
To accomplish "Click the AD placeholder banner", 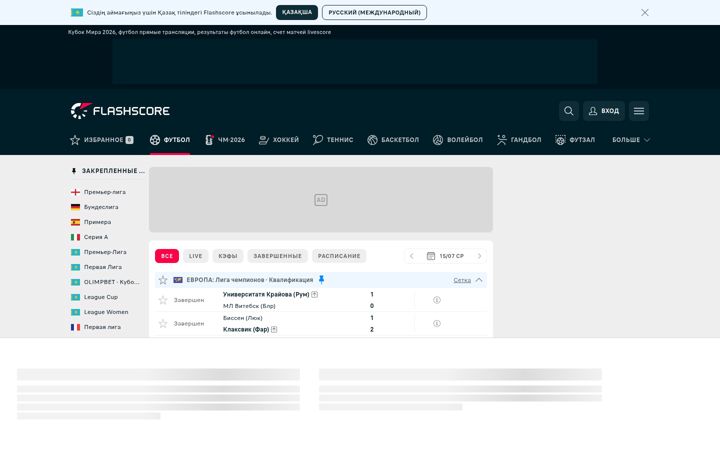I will tap(321, 200).
